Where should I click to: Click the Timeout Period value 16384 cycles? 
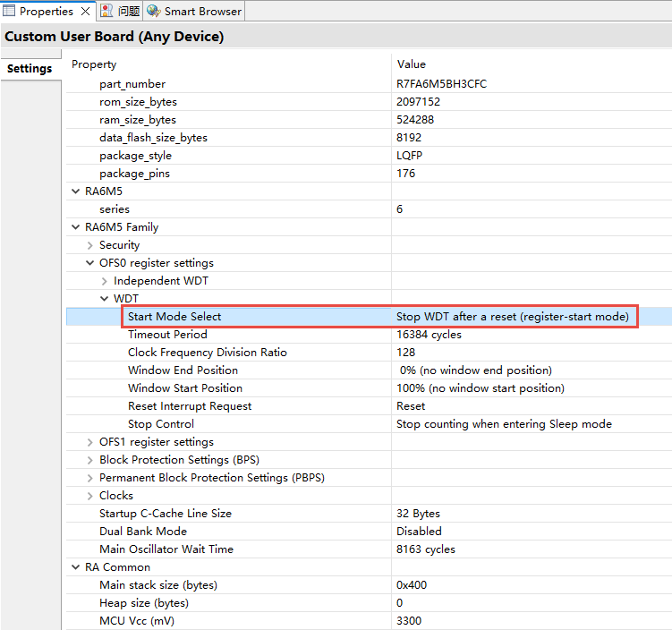(x=429, y=335)
